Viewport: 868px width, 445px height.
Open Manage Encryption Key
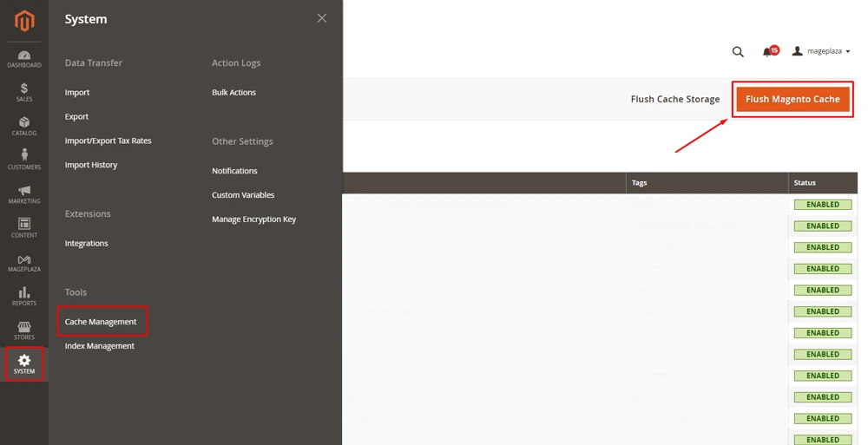(x=254, y=219)
